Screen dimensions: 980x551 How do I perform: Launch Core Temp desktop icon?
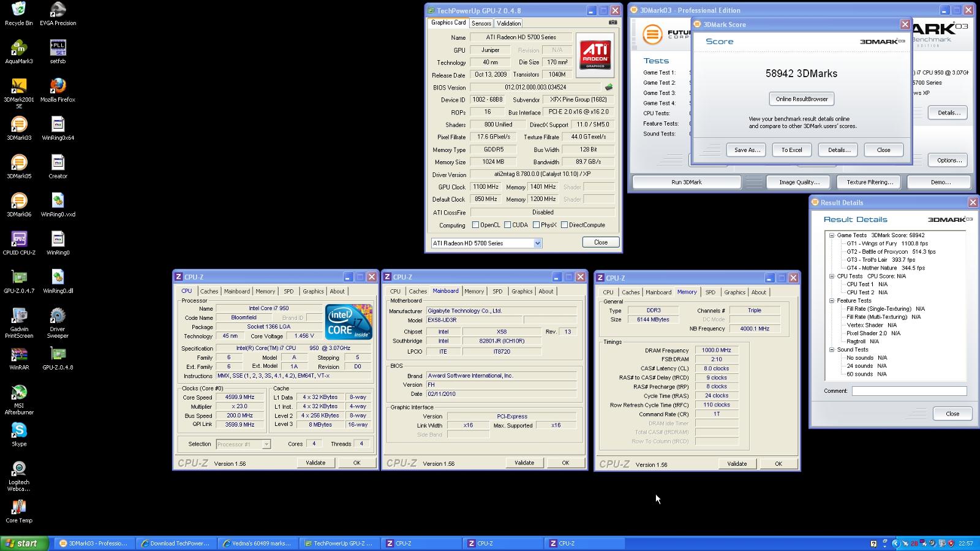19,511
